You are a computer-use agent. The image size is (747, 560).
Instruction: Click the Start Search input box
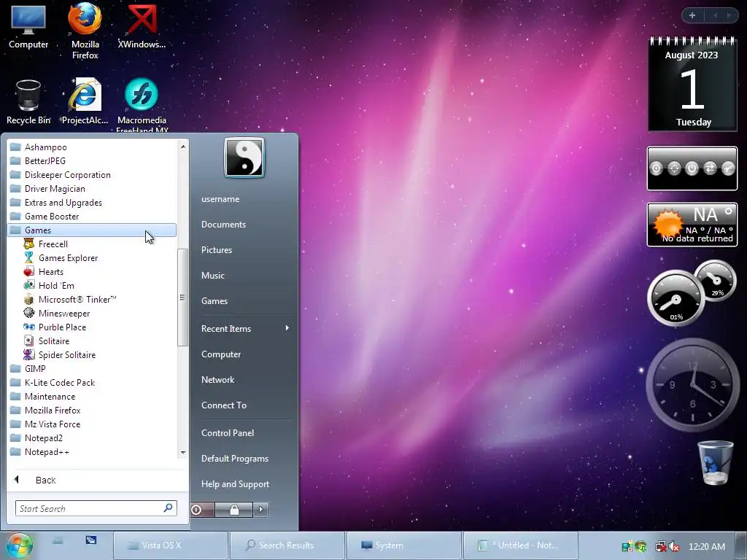pyautogui.click(x=96, y=508)
